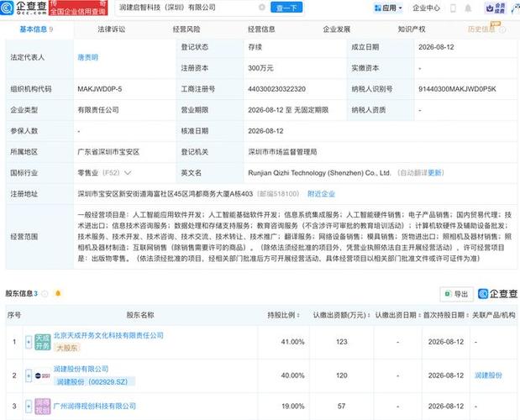520x420 pixels.
Task: Open the notification bell icon
Action: click(x=468, y=8)
